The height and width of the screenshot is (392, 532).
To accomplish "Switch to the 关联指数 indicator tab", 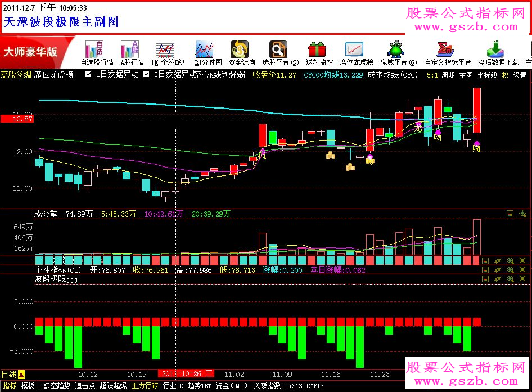I will 267,386.
